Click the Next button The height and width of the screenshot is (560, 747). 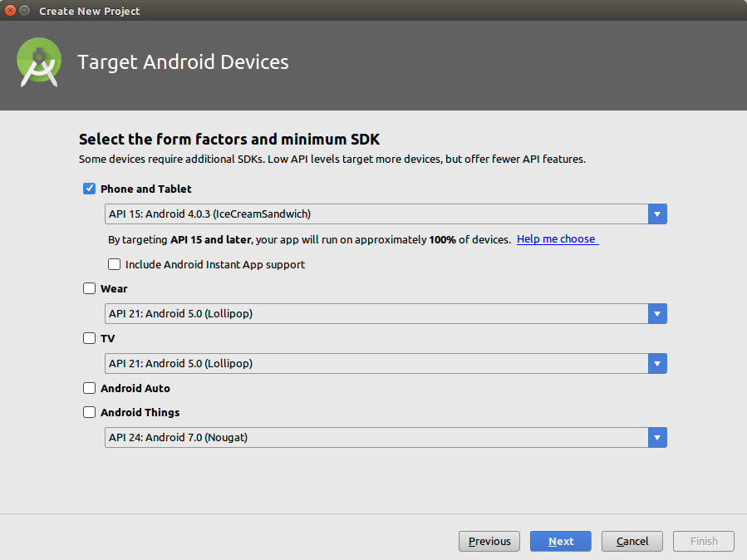click(561, 541)
